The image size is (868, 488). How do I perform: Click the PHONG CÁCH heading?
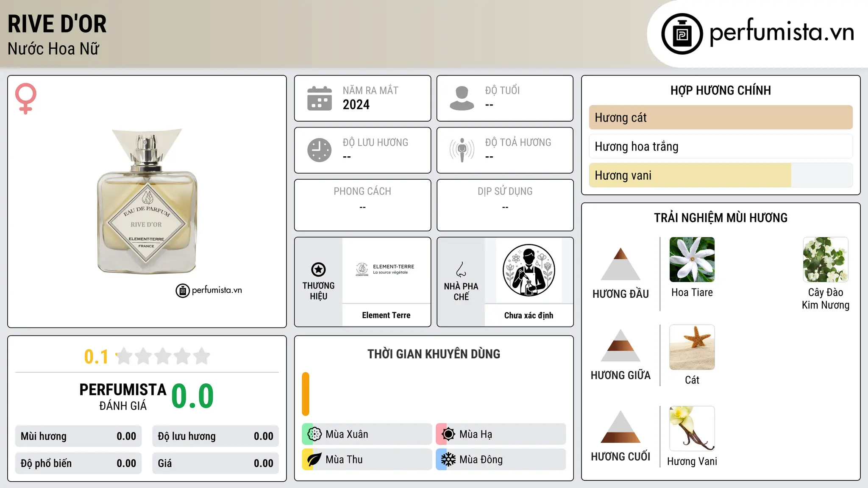pyautogui.click(x=362, y=191)
